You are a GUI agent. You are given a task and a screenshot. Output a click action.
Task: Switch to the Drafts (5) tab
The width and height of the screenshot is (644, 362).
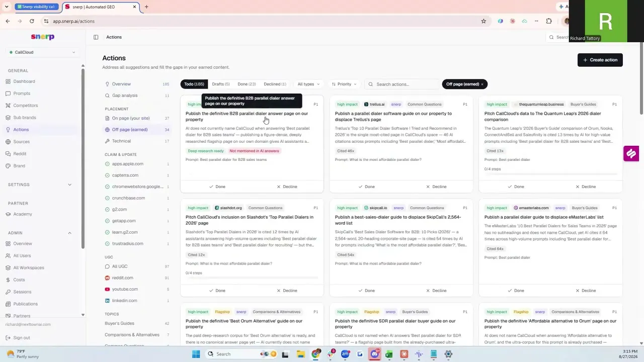click(x=221, y=84)
